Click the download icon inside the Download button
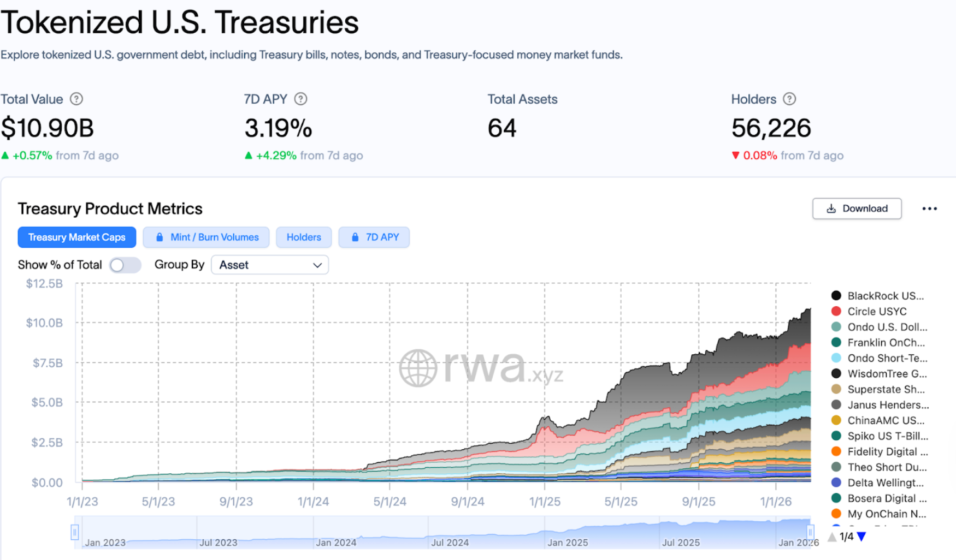 [831, 208]
